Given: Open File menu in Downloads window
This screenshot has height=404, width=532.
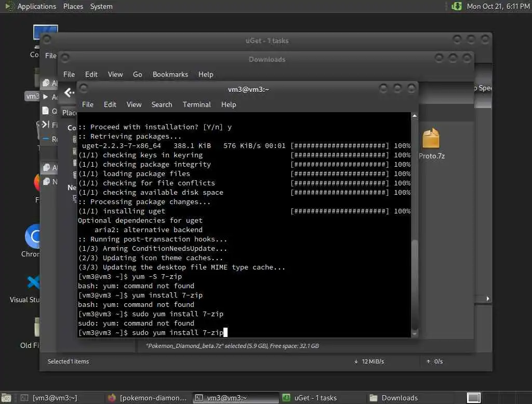Looking at the screenshot, I should 69,74.
